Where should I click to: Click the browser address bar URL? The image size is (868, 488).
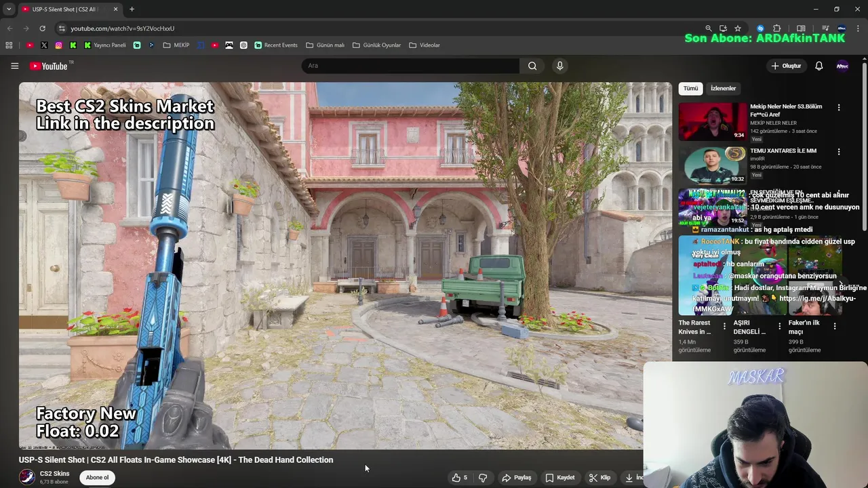[123, 28]
